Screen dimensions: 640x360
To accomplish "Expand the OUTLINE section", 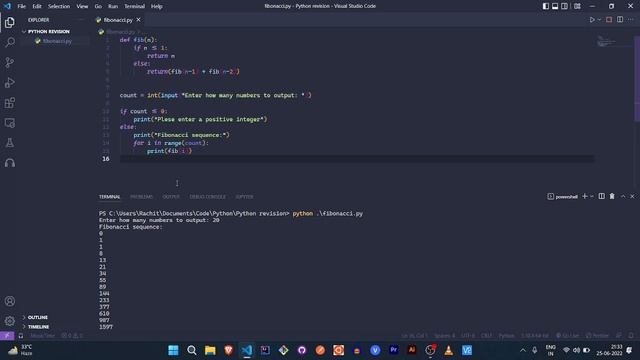I will pyautogui.click(x=37, y=317).
